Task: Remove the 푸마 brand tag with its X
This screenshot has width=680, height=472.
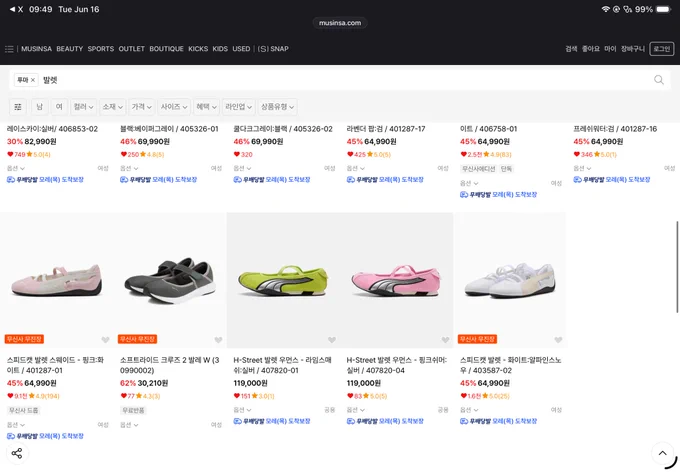Action: (33, 80)
